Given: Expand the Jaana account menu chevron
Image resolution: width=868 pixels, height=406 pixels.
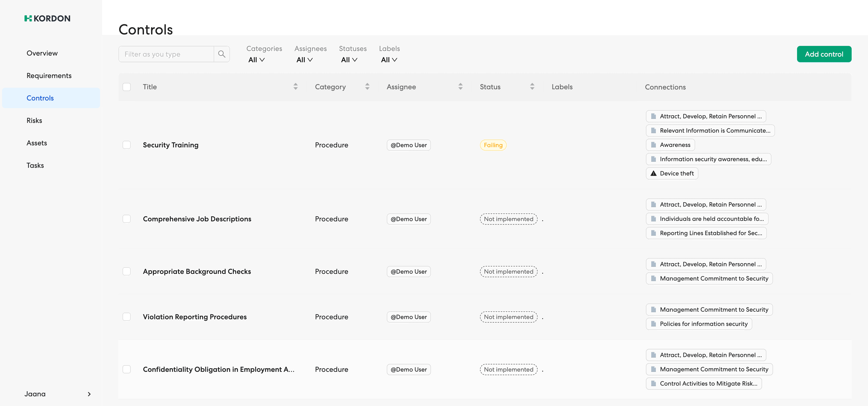Looking at the screenshot, I should click(89, 394).
